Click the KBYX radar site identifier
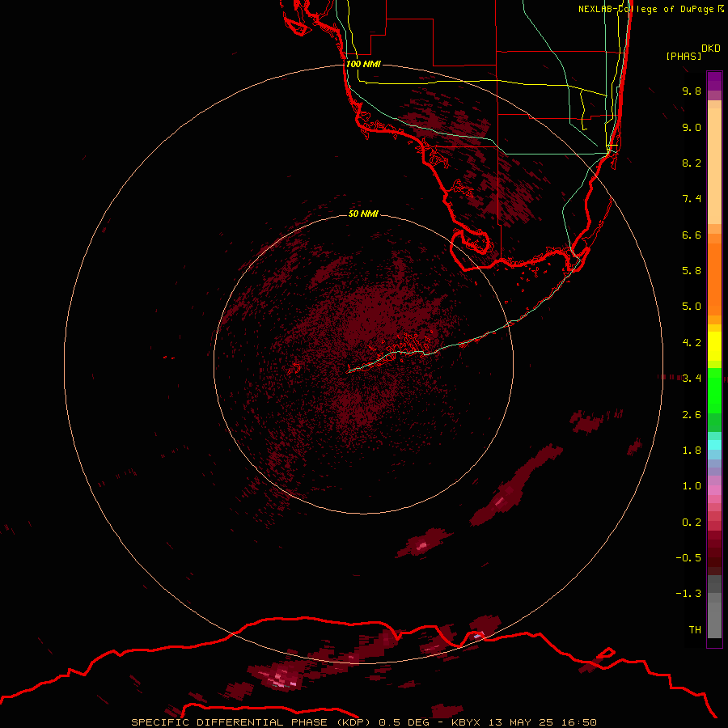Screen dimensions: 728x728 click(x=465, y=722)
